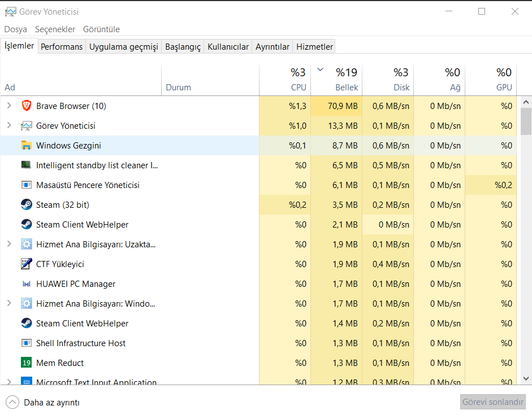Open the Başlangıç tab
Screen dimensions: 532x419
183,47
